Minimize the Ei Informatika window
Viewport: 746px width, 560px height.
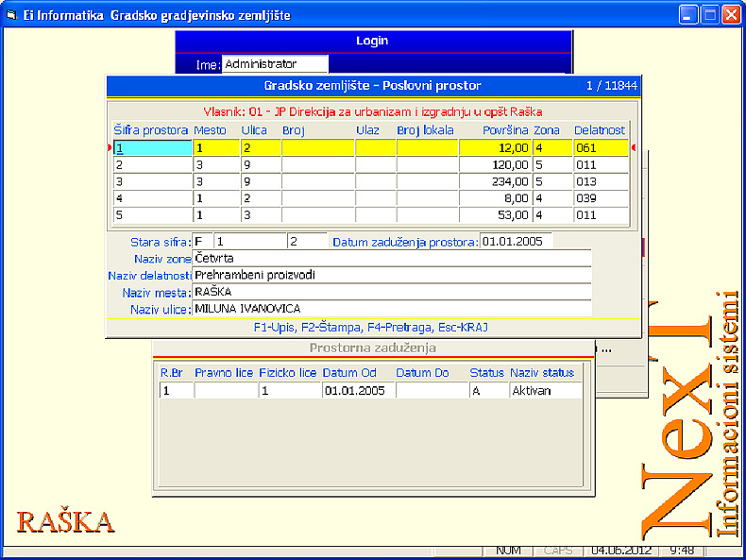click(689, 15)
